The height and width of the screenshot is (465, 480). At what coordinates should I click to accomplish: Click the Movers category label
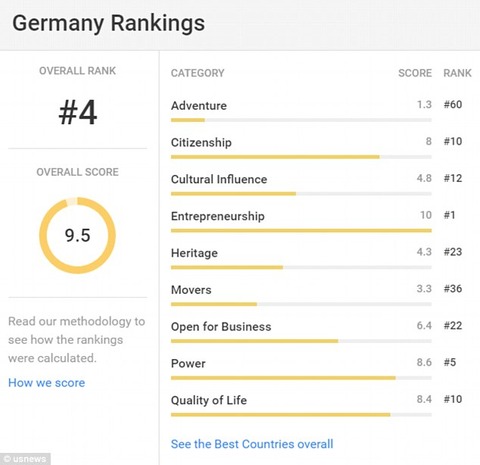tap(191, 290)
